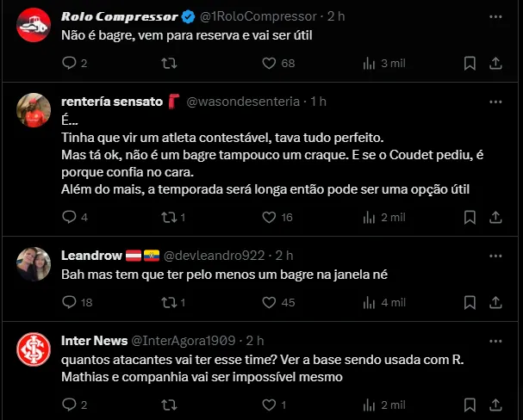View analytics of rentería sensato's tweet

[x=370, y=217]
